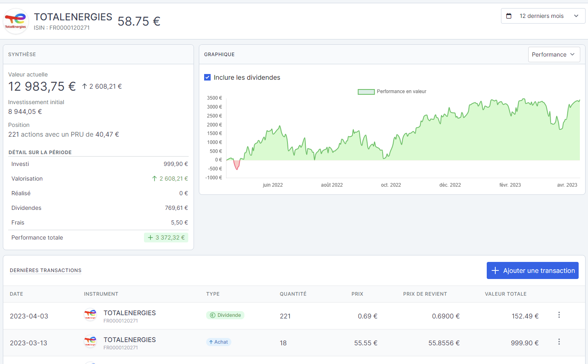Click the Ajouter une transaction button

click(533, 270)
